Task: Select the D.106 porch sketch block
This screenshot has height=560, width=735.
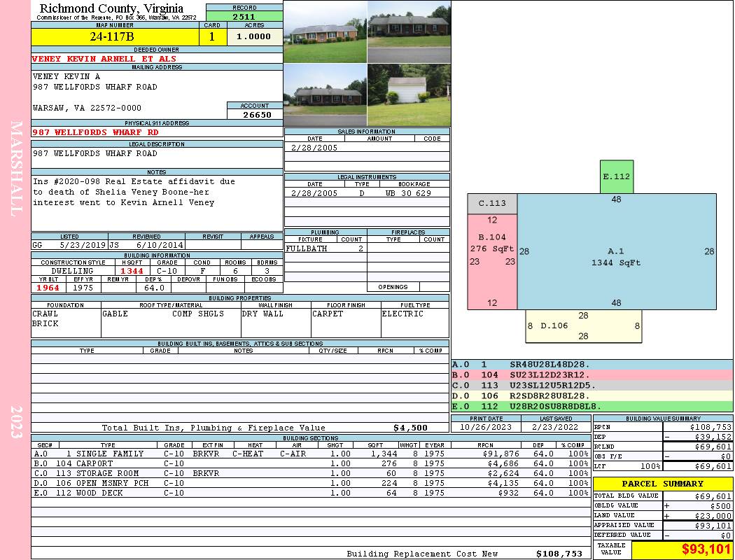Action: point(583,325)
